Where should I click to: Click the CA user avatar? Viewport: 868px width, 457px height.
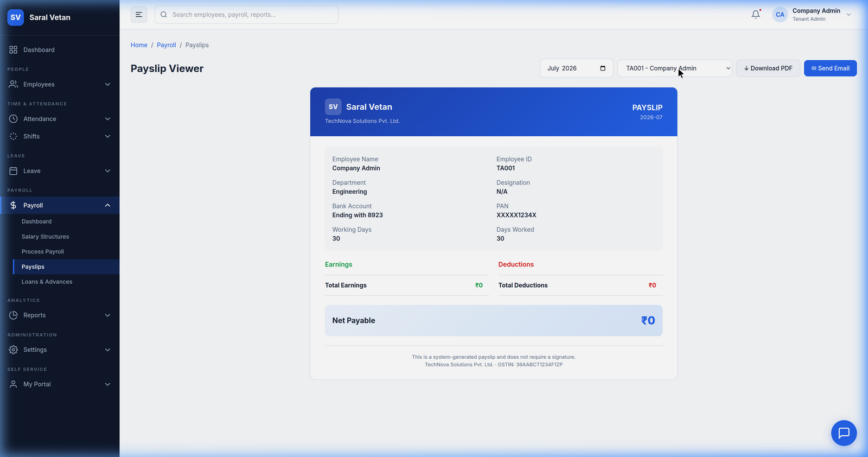point(780,15)
